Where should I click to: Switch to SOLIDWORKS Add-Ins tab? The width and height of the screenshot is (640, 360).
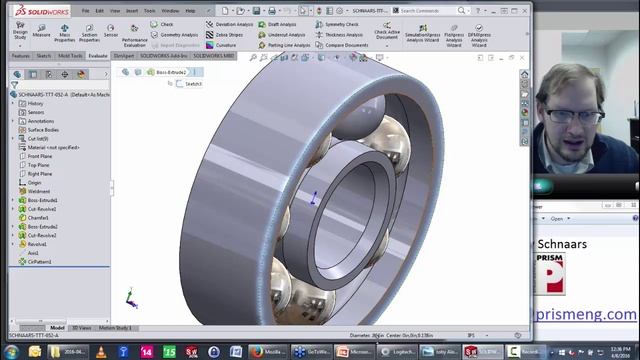[x=163, y=56]
